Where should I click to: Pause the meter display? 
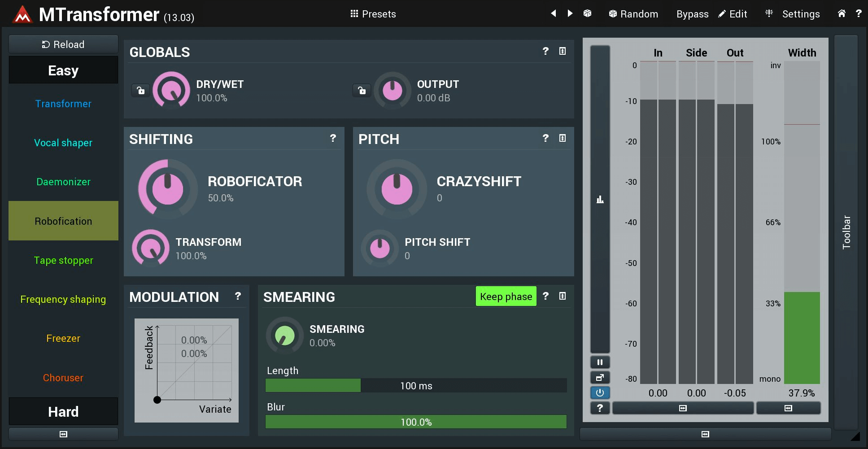click(x=600, y=362)
